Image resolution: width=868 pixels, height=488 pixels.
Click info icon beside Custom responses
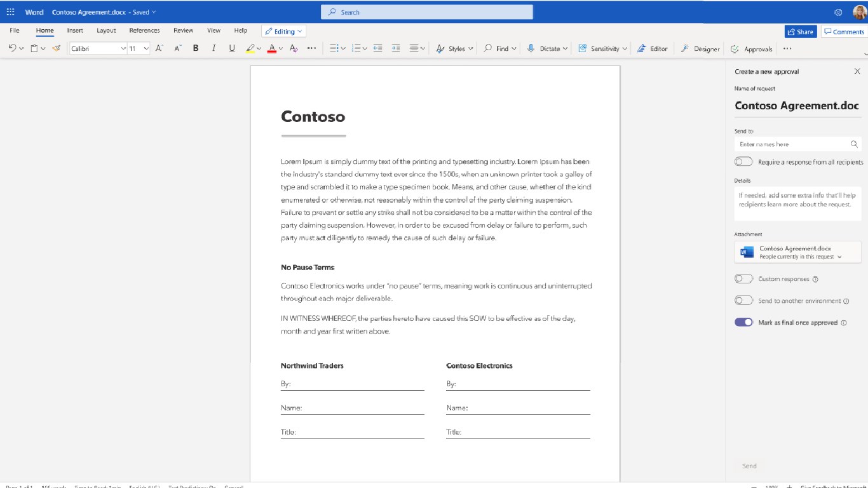tap(815, 279)
